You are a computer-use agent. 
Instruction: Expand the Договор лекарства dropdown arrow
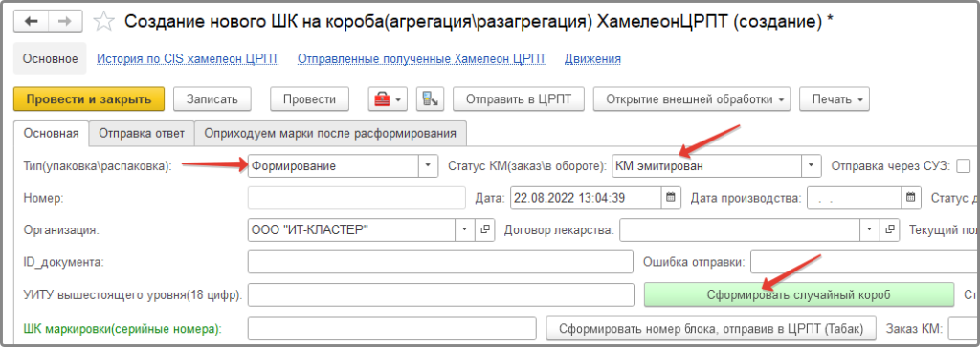870,229
